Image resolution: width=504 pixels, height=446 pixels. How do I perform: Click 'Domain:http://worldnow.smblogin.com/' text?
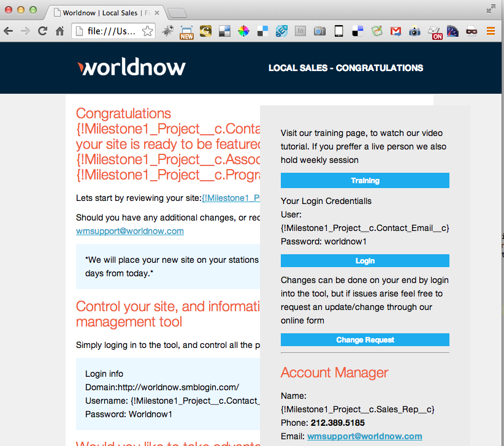coord(162,387)
